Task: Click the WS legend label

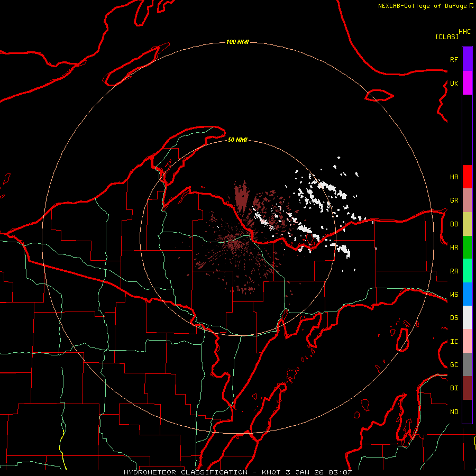Action: 454,295
